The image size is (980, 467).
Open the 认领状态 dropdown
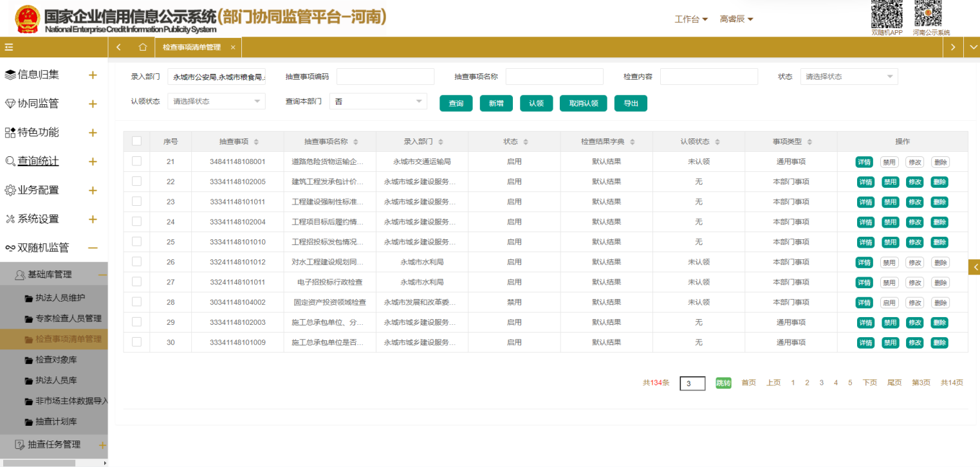pyautogui.click(x=216, y=102)
